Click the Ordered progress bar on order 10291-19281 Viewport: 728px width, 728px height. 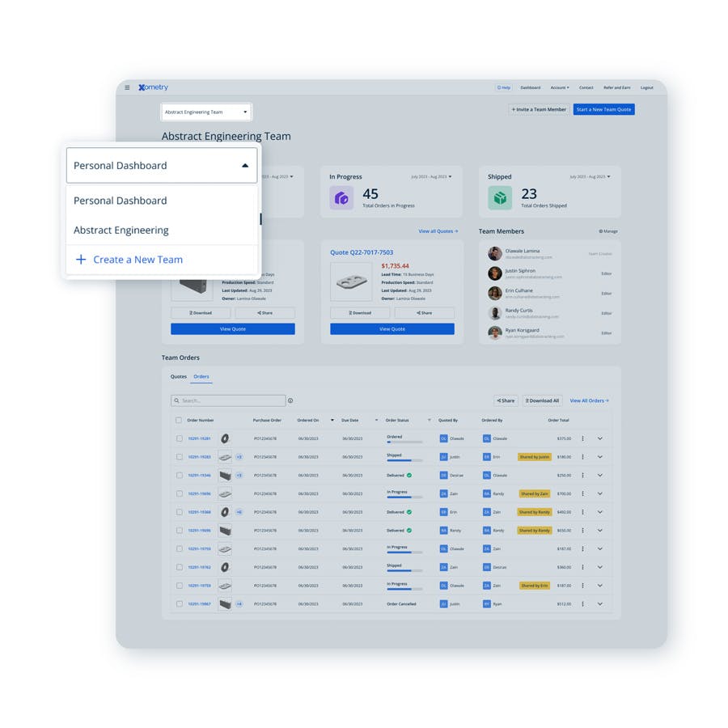tap(404, 442)
